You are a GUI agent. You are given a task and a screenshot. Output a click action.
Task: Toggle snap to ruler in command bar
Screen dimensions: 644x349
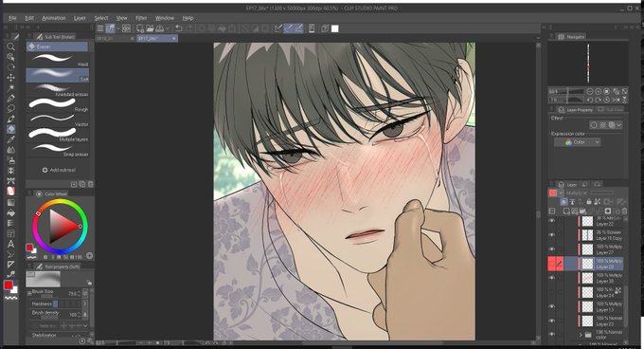(x=278, y=28)
